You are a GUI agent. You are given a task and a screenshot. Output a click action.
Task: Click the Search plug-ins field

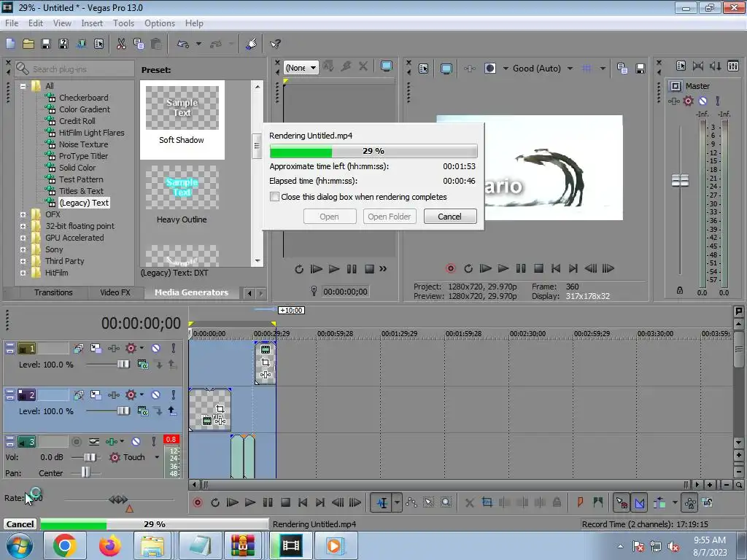(74, 69)
